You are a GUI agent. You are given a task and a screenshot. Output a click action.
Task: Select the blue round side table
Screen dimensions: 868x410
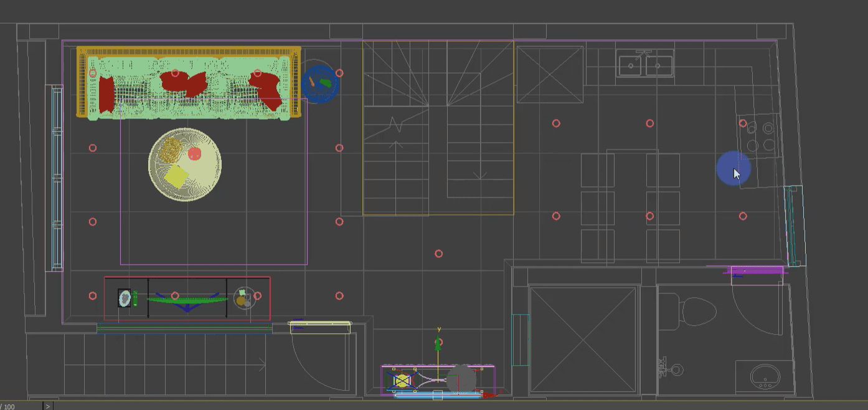[320, 83]
